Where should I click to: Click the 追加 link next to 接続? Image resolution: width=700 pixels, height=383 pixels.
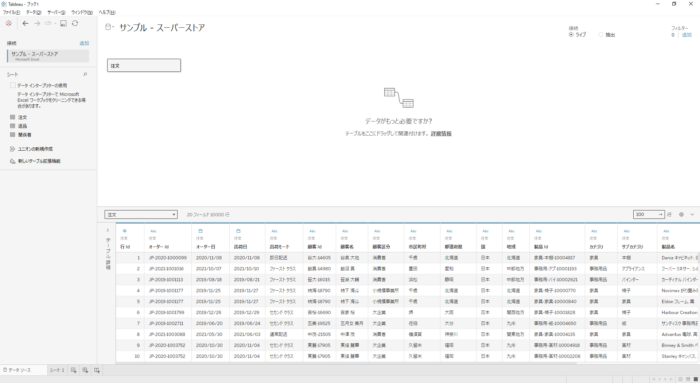[84, 43]
